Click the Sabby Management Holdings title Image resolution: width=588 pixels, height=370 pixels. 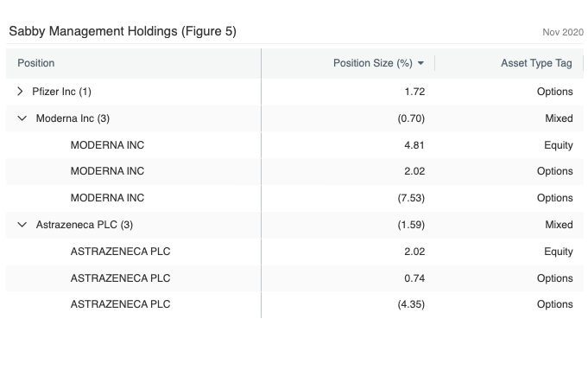[x=122, y=31]
